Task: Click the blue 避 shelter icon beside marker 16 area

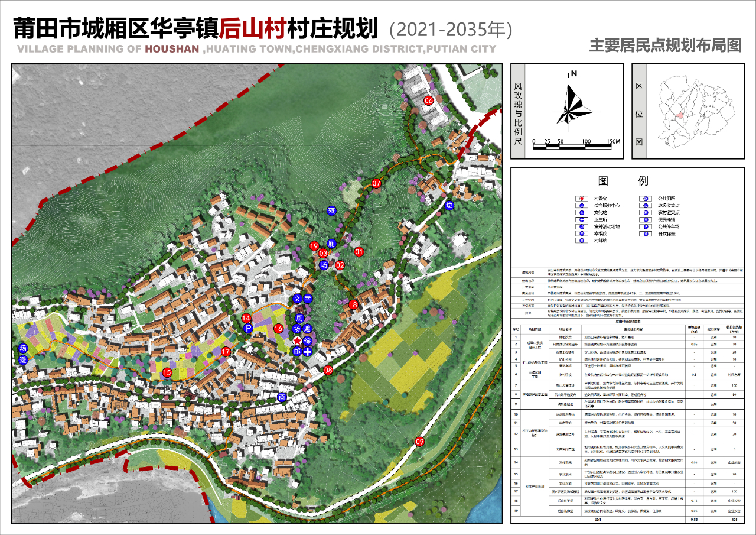Action: pos(307,329)
